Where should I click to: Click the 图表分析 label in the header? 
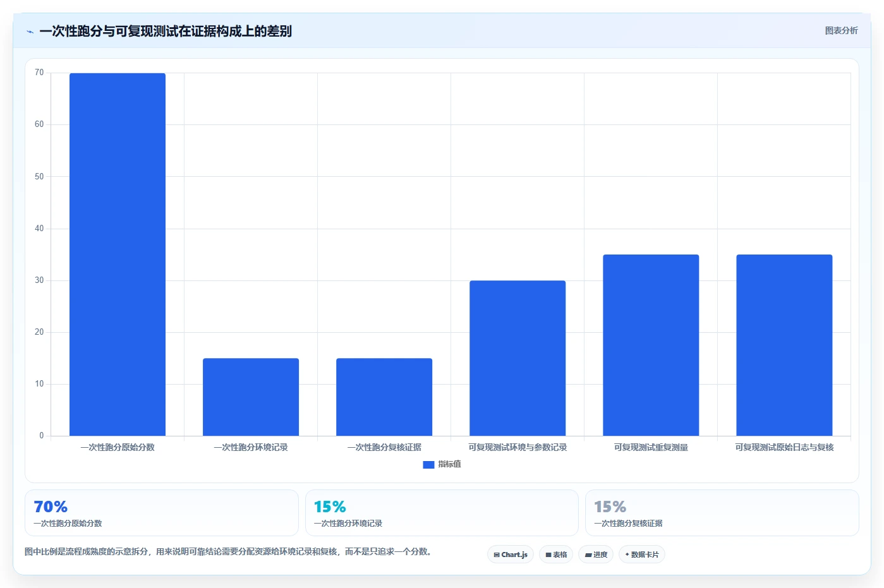841,30
